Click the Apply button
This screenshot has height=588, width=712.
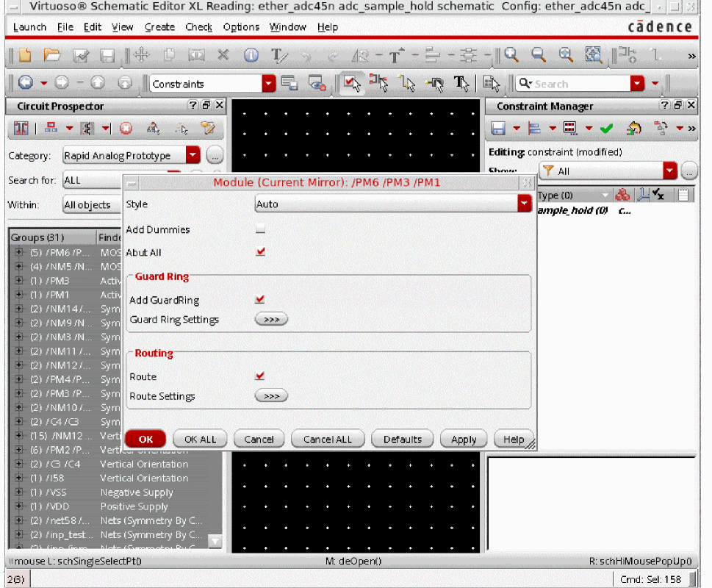point(464,439)
